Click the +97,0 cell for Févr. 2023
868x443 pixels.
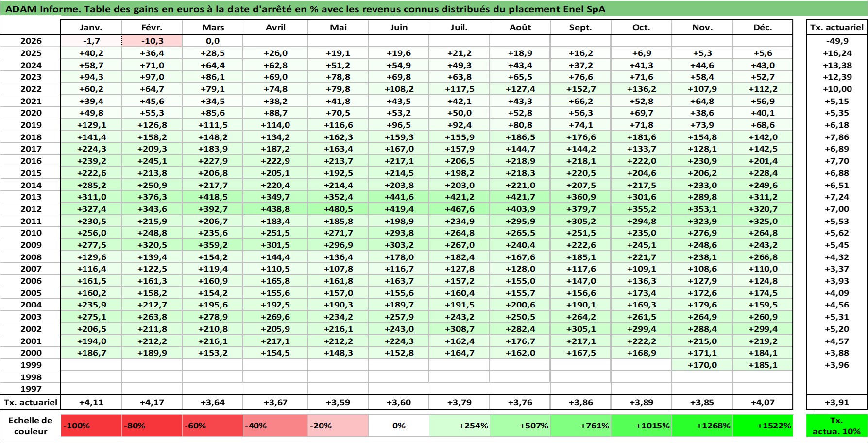click(x=152, y=77)
